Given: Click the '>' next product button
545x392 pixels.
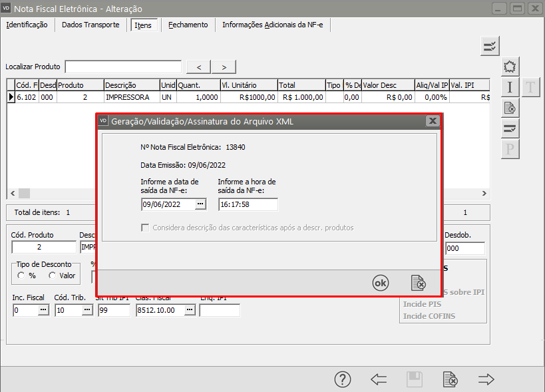Looking at the screenshot, I should (224, 67).
